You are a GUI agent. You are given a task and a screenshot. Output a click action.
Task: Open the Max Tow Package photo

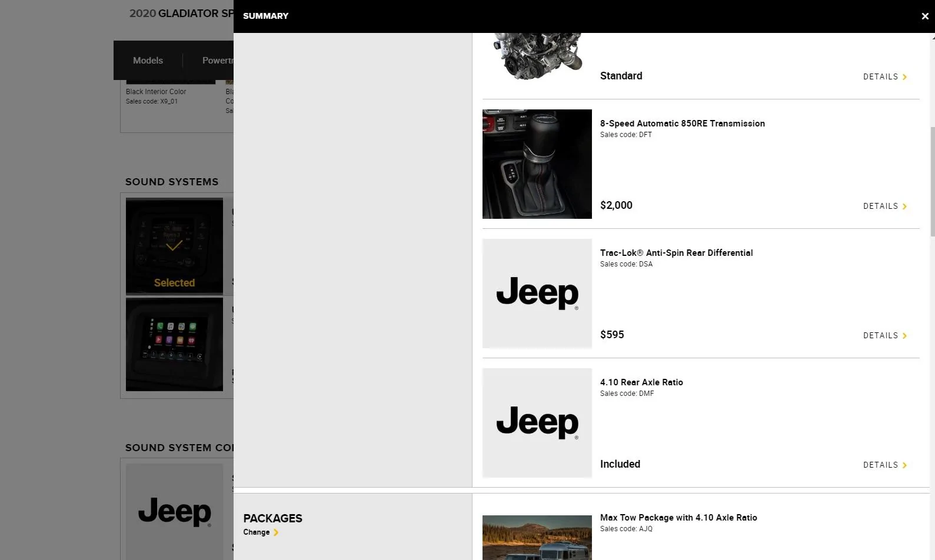point(537,538)
